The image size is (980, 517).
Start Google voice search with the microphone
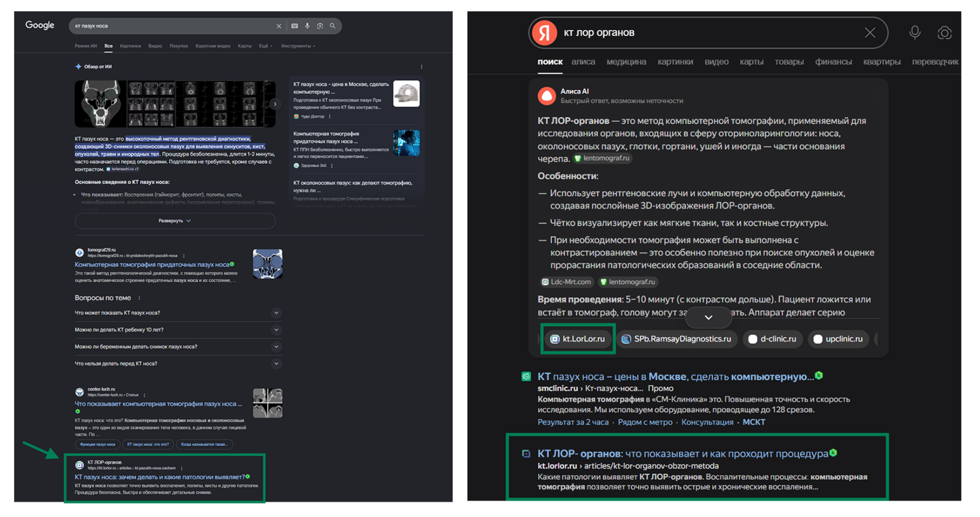coord(307,26)
